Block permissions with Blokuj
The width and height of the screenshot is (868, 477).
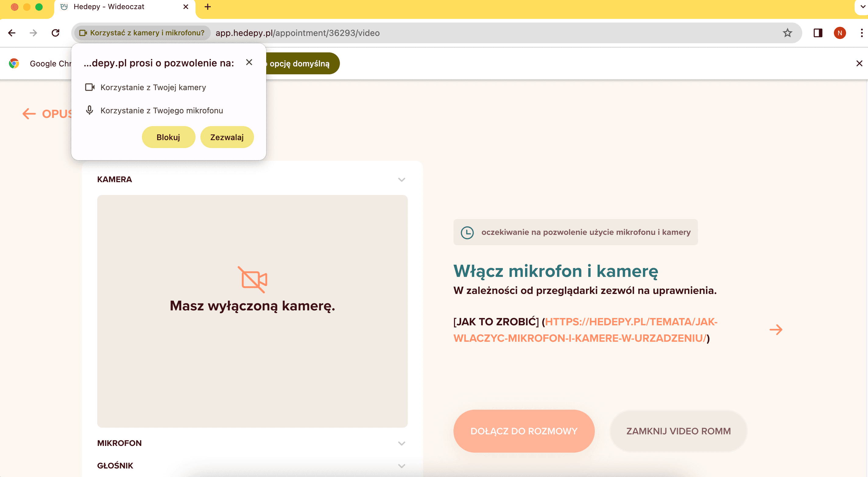click(x=168, y=137)
